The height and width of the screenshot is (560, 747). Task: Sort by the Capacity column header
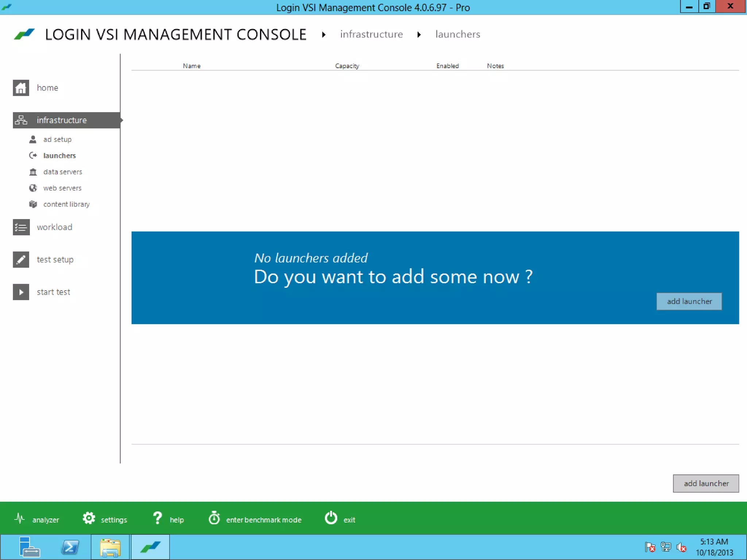(x=347, y=66)
